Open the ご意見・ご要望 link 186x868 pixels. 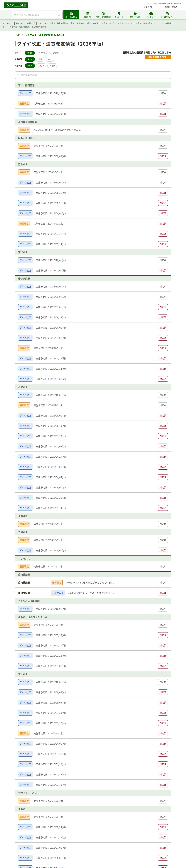(x=170, y=7)
